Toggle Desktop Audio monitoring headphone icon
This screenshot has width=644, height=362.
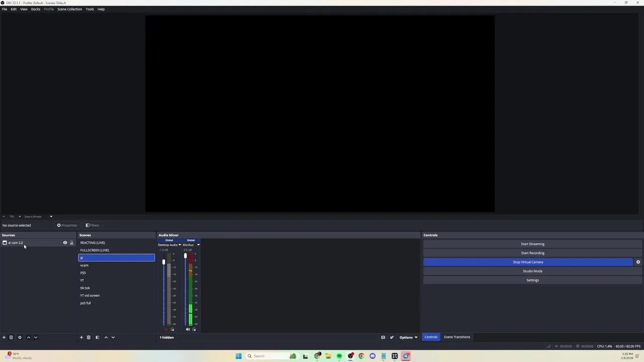(172, 329)
